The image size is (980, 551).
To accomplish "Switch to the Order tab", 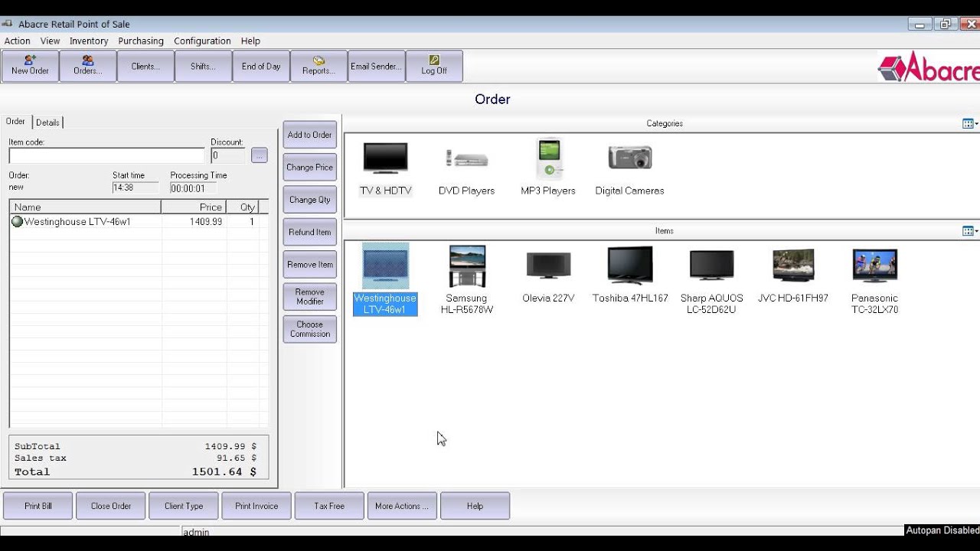I will click(15, 122).
